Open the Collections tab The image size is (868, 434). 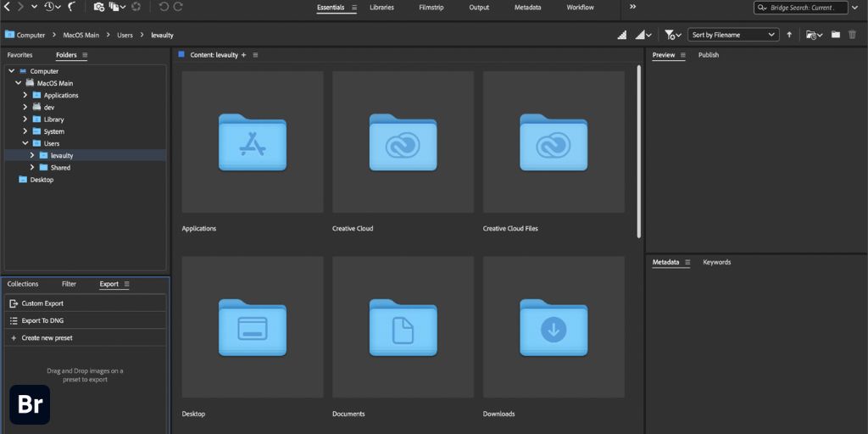[23, 284]
